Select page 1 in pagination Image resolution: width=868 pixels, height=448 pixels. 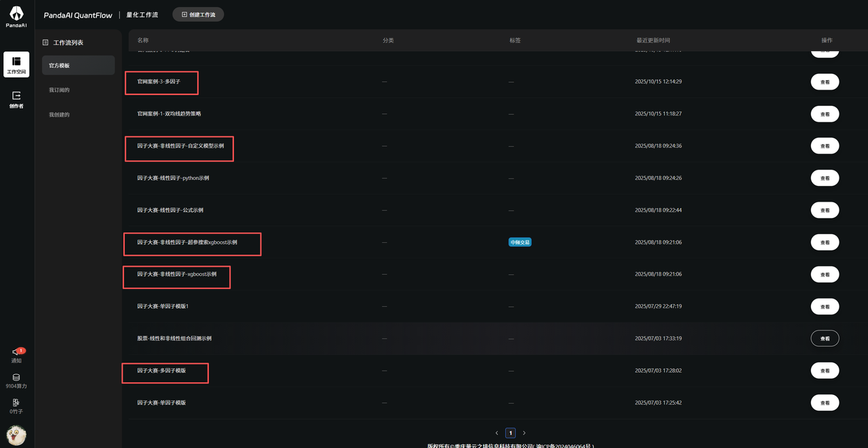(x=511, y=433)
